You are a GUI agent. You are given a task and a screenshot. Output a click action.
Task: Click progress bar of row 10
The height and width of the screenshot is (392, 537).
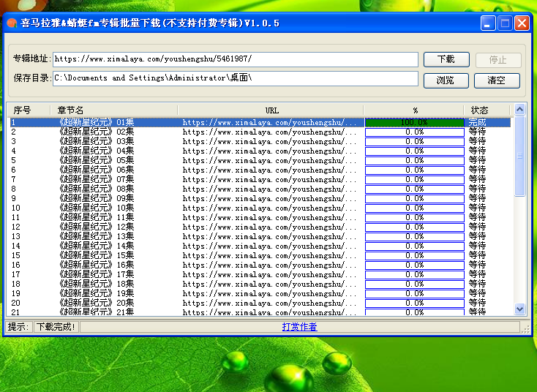tap(414, 208)
